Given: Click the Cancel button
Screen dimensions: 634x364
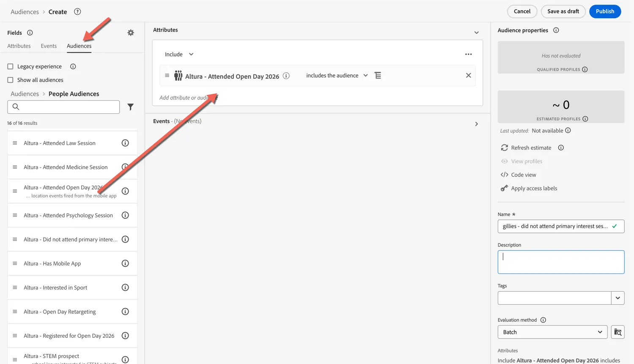Looking at the screenshot, I should (x=522, y=11).
